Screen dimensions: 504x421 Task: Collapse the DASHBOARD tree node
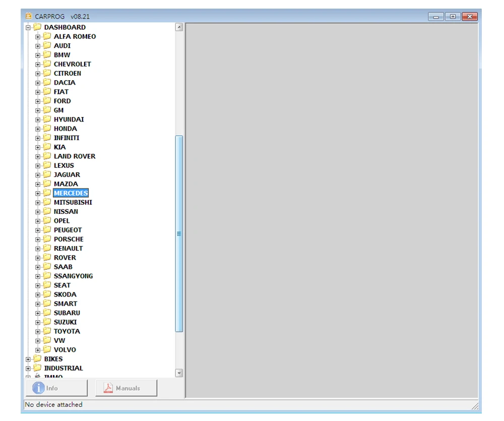tap(28, 28)
